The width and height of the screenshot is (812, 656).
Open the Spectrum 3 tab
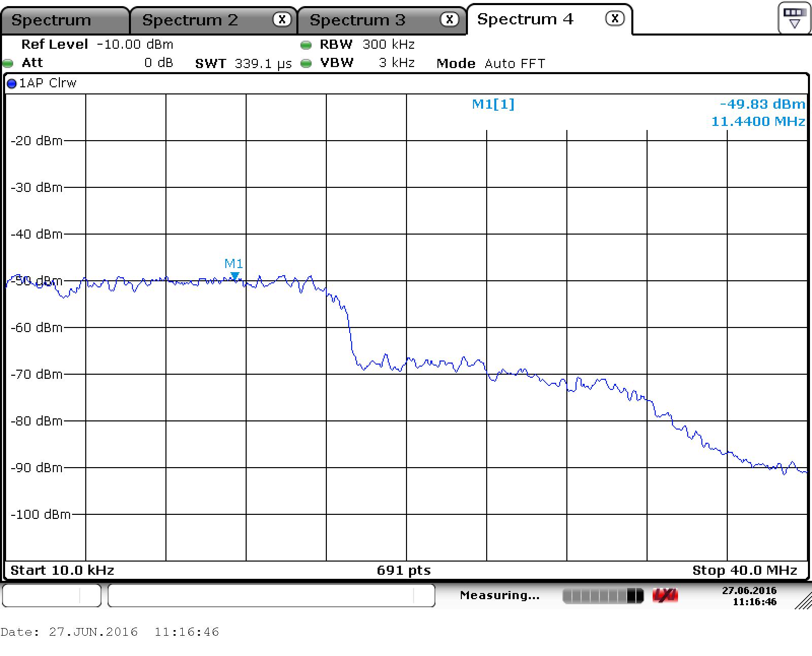point(357,20)
